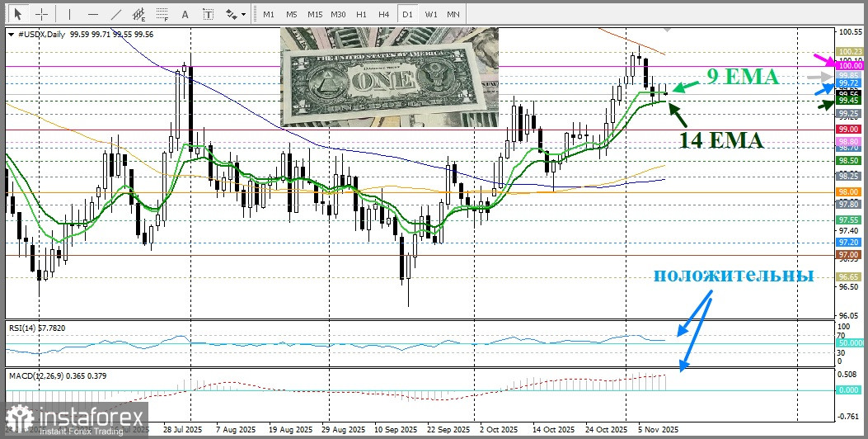
Task: Click the 97.00 brown price label
Action: 848,254
